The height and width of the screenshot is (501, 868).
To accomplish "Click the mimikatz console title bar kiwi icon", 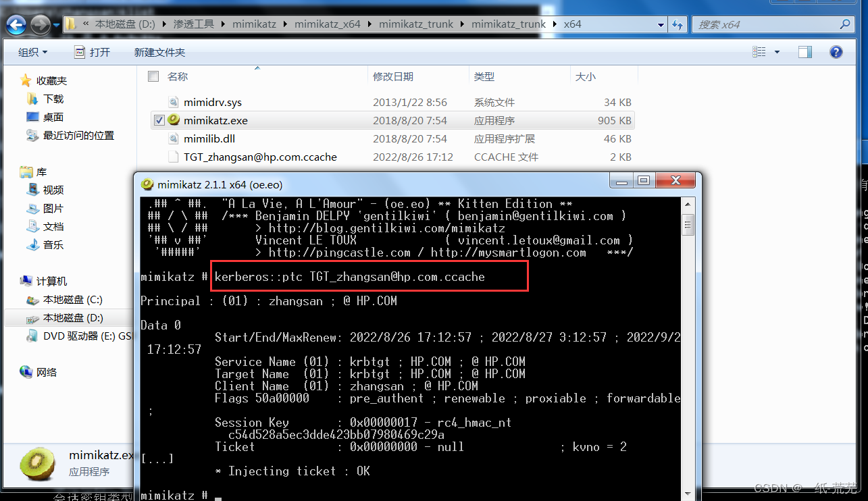I will 147,184.
